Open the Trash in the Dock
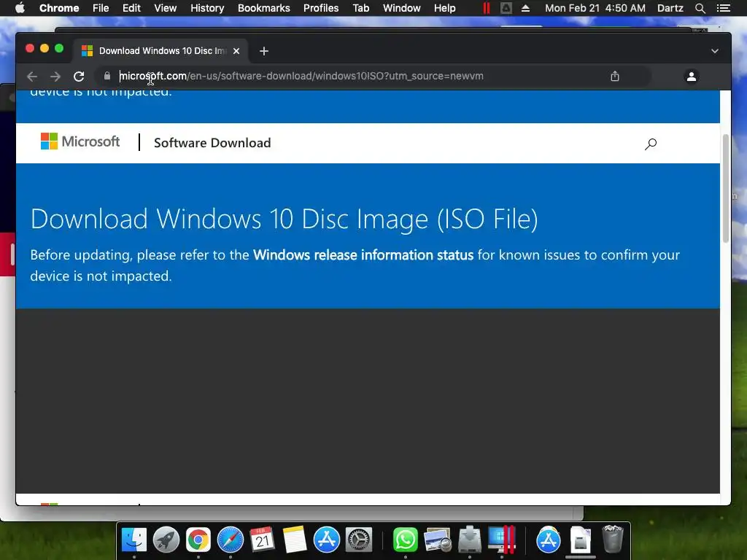 (x=613, y=539)
